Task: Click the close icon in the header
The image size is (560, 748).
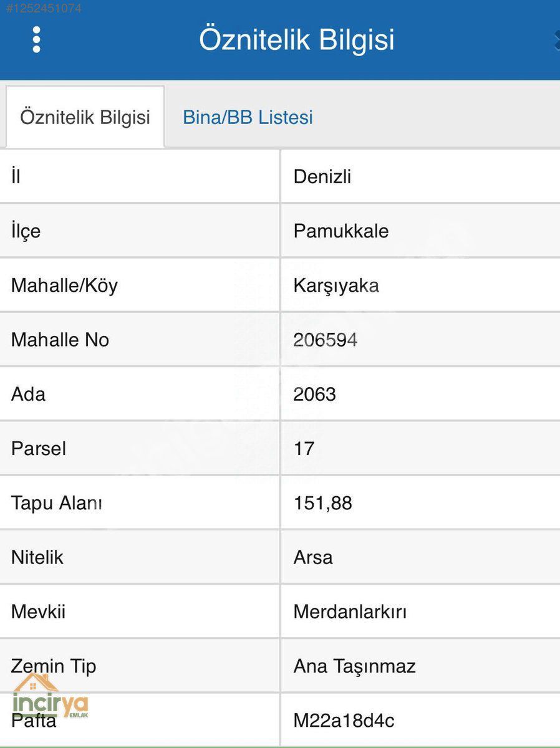Action: click(556, 40)
